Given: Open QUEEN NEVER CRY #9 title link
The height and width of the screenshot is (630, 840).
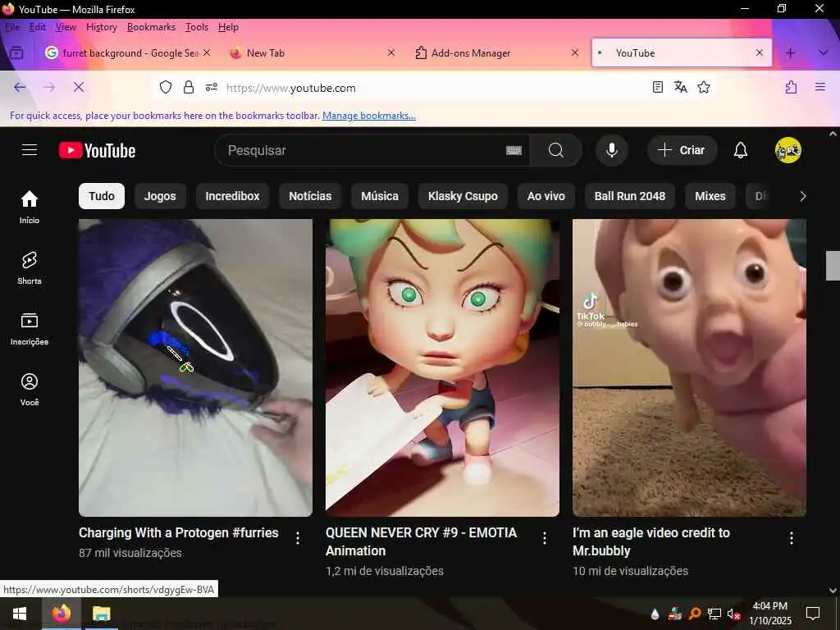Looking at the screenshot, I should pos(421,541).
